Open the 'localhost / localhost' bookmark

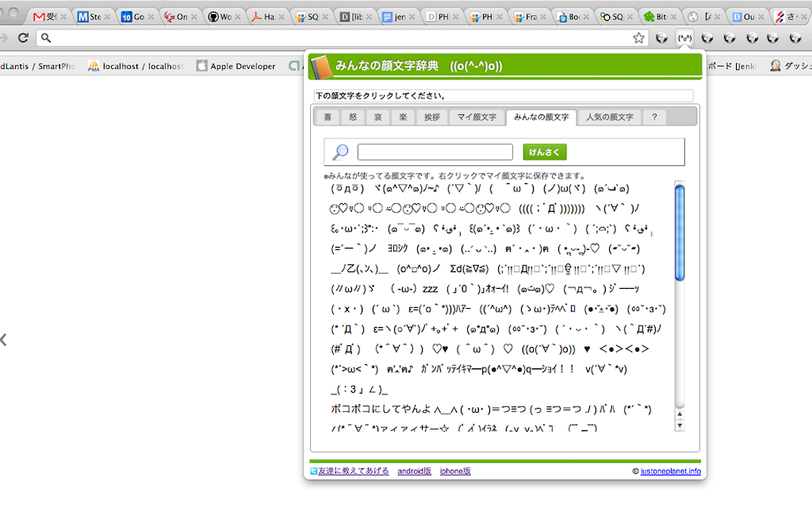[x=136, y=66]
